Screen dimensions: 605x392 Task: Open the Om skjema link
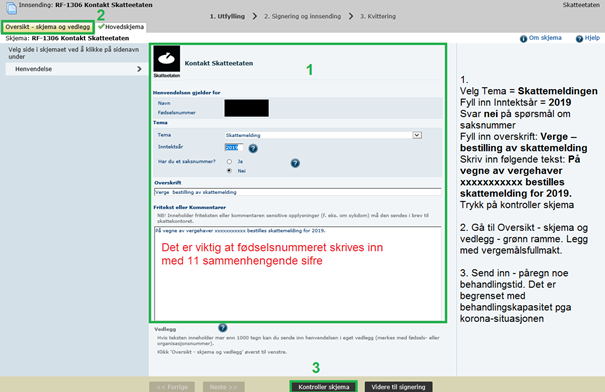[x=545, y=38]
